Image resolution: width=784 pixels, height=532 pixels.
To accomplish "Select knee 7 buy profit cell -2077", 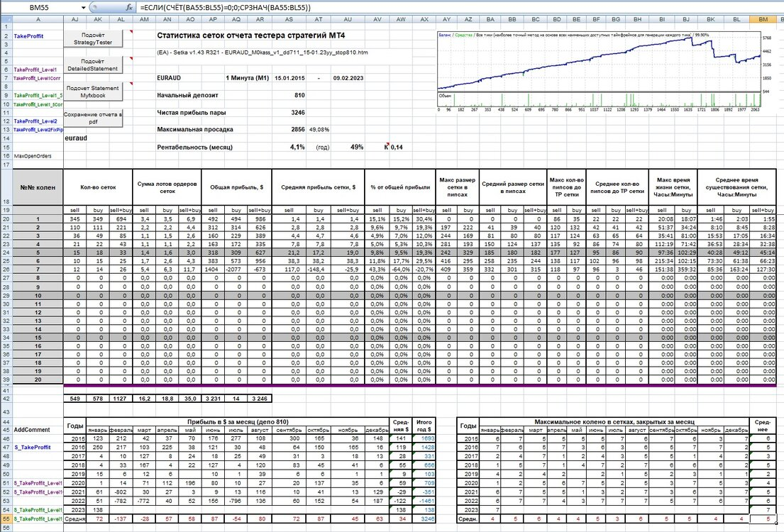I will point(236,270).
